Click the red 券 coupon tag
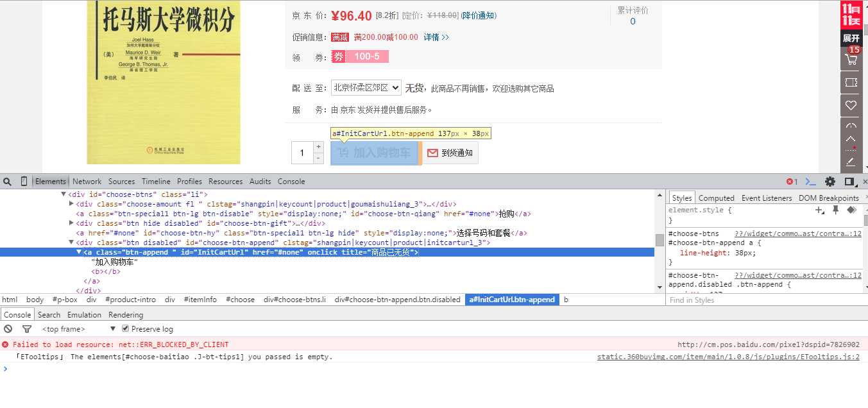Screen dimensions: 868x408 (338, 56)
